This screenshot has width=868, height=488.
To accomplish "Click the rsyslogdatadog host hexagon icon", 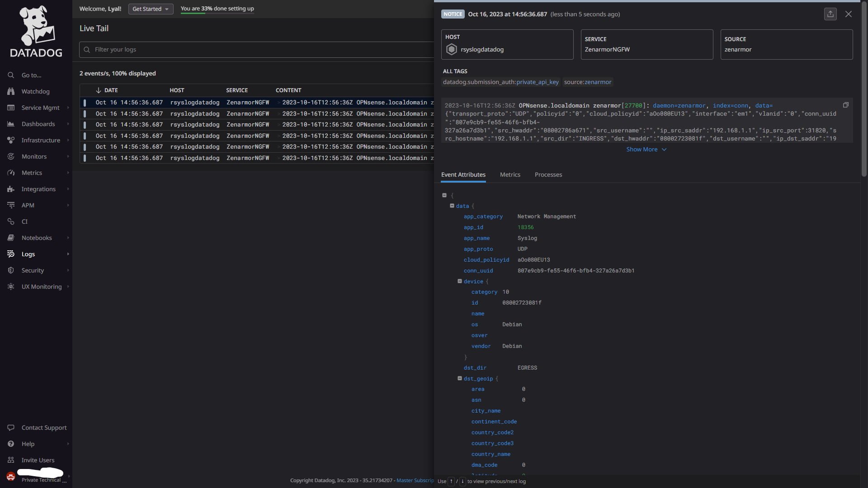I will 451,49.
